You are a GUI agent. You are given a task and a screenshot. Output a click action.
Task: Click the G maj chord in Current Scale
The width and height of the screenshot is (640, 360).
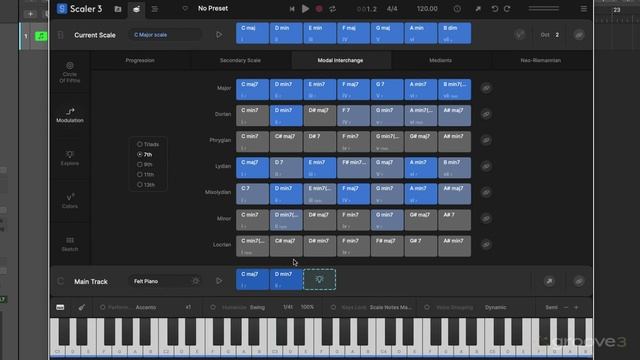pyautogui.click(x=387, y=33)
